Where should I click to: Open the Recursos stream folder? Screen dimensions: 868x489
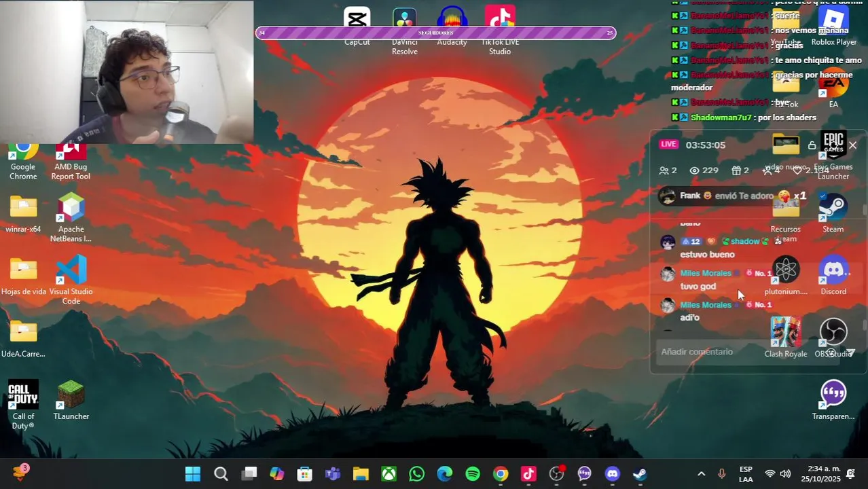(786, 219)
